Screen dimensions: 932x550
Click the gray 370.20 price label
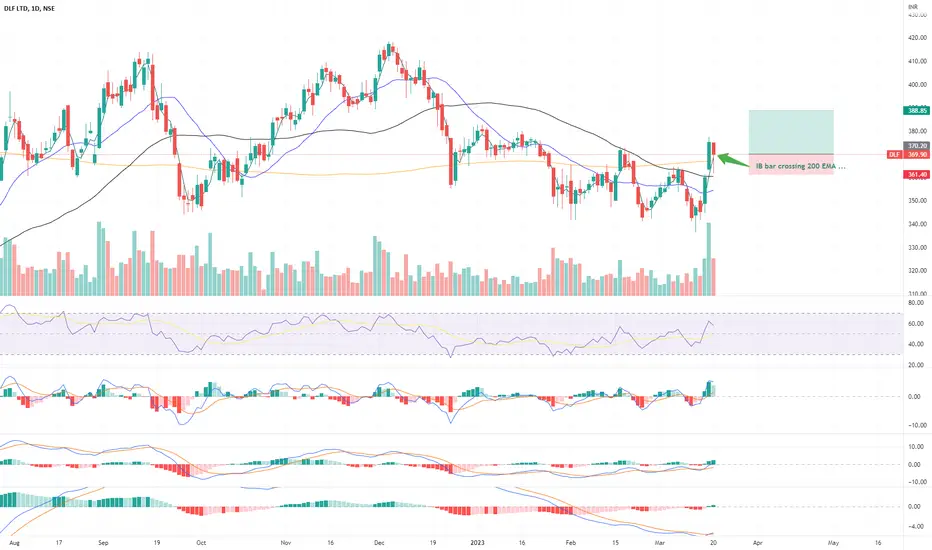click(916, 146)
